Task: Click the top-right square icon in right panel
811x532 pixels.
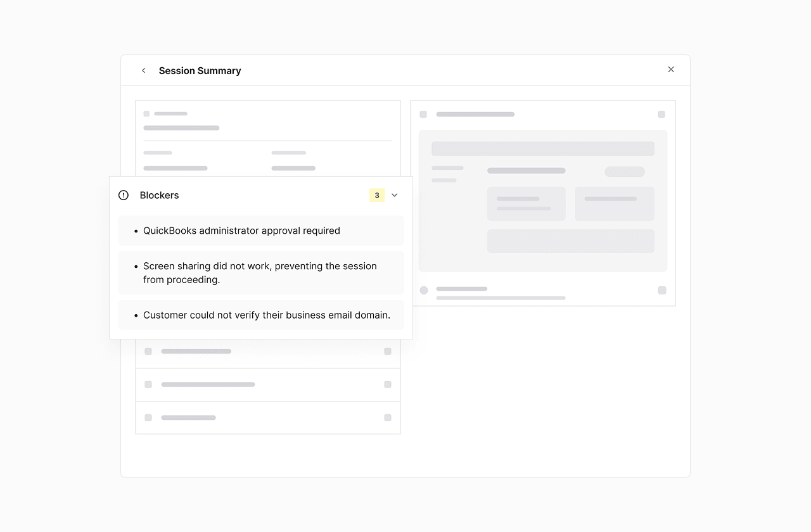Action: pyautogui.click(x=661, y=115)
